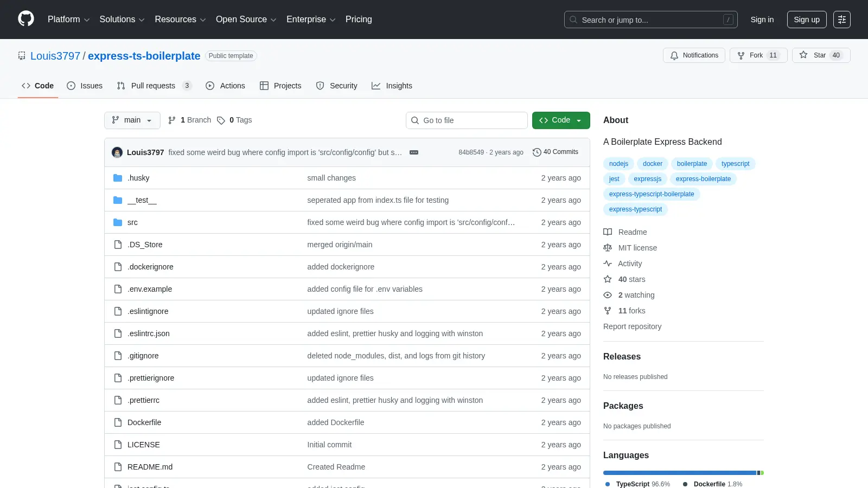Click the express-typescript-boilerplate topic tag
868x488 pixels.
coord(652,194)
